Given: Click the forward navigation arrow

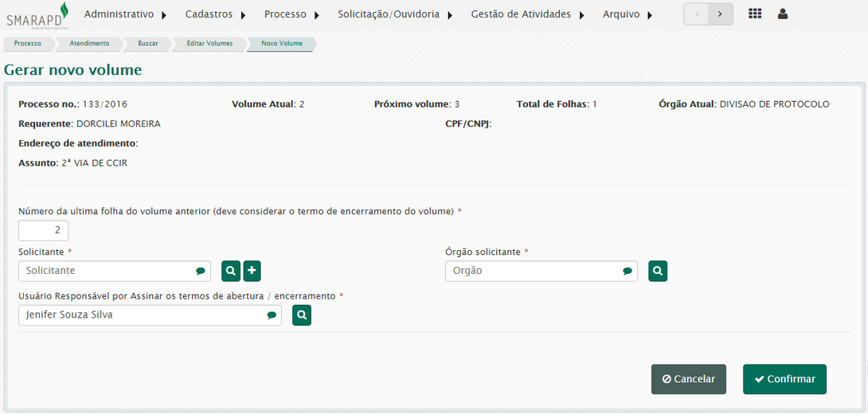Looking at the screenshot, I should [x=721, y=14].
